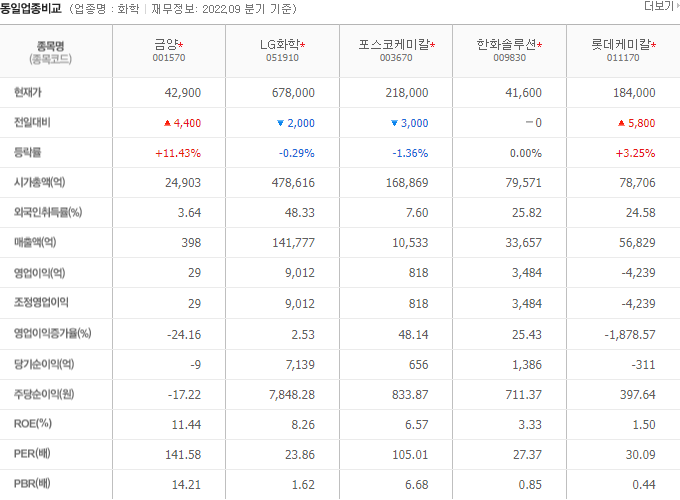
Task: Select the 등락률 row label
Action: coord(27,152)
